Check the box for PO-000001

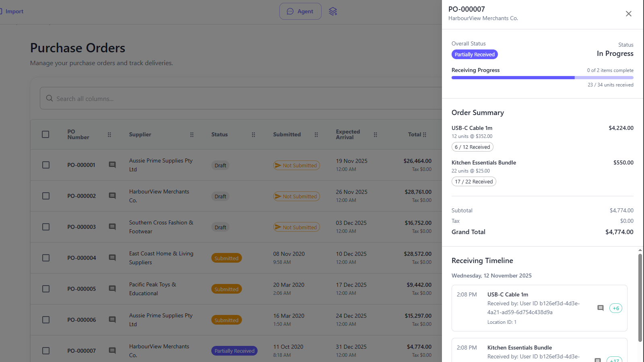pyautogui.click(x=46, y=165)
